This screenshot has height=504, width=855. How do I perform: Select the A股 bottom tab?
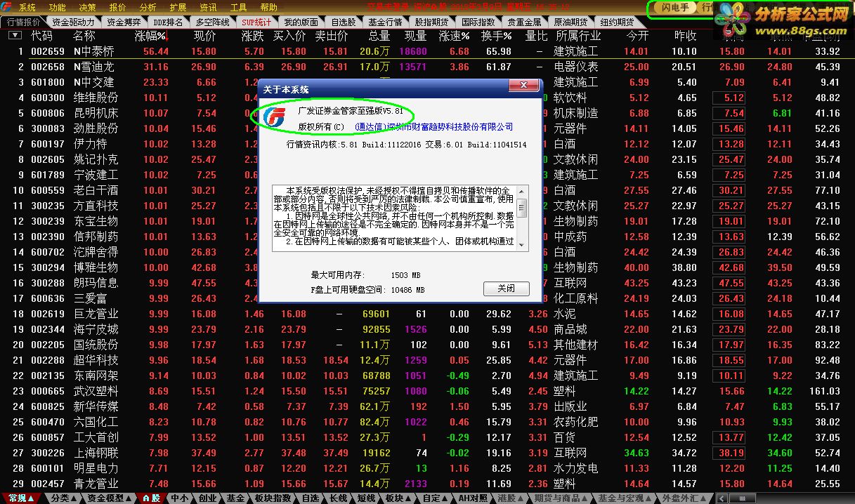151,498
